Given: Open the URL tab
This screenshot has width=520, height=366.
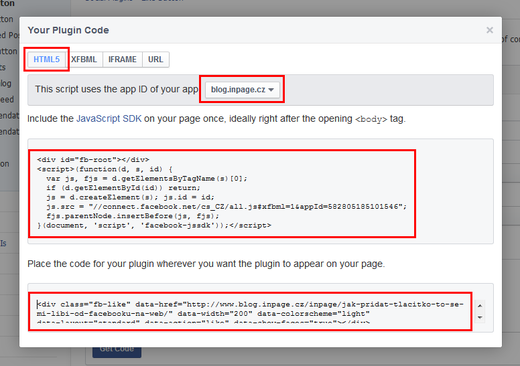Looking at the screenshot, I should tap(156, 59).
